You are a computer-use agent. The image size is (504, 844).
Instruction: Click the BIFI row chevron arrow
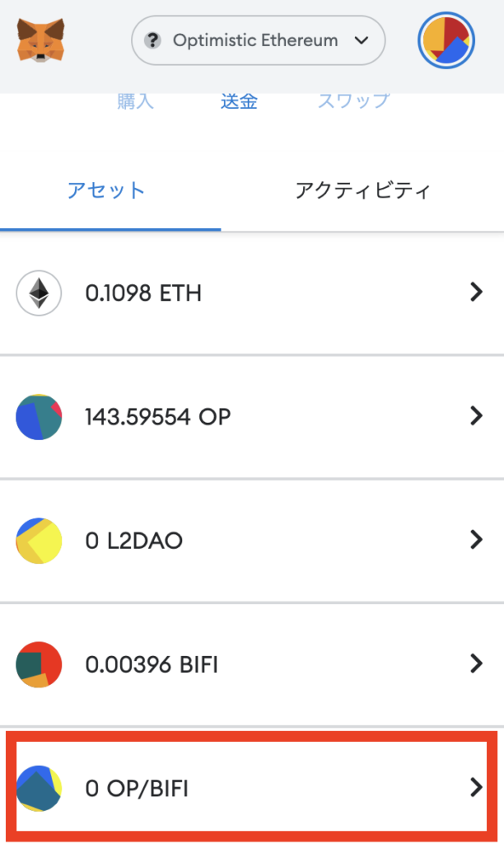(x=476, y=664)
